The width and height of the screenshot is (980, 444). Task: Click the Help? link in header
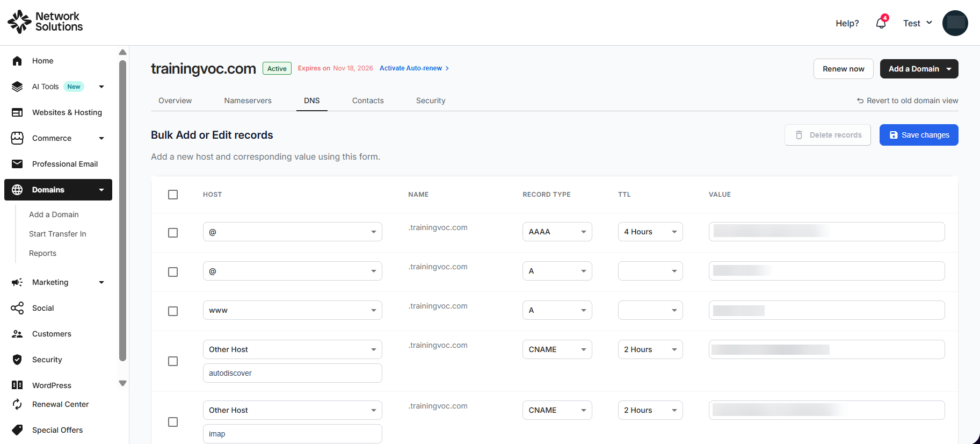(x=847, y=23)
